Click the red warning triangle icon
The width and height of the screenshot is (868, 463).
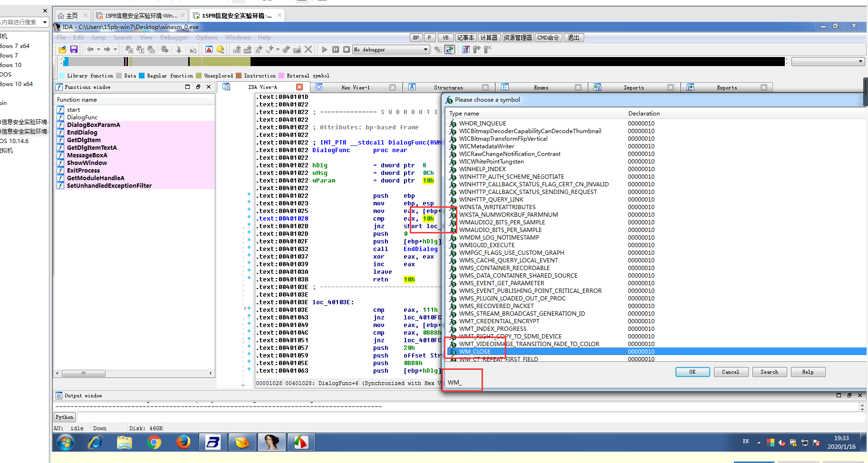tap(209, 49)
